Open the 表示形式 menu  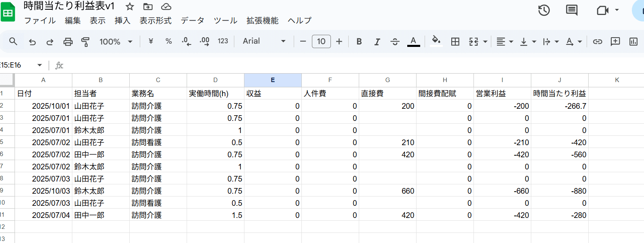point(156,21)
